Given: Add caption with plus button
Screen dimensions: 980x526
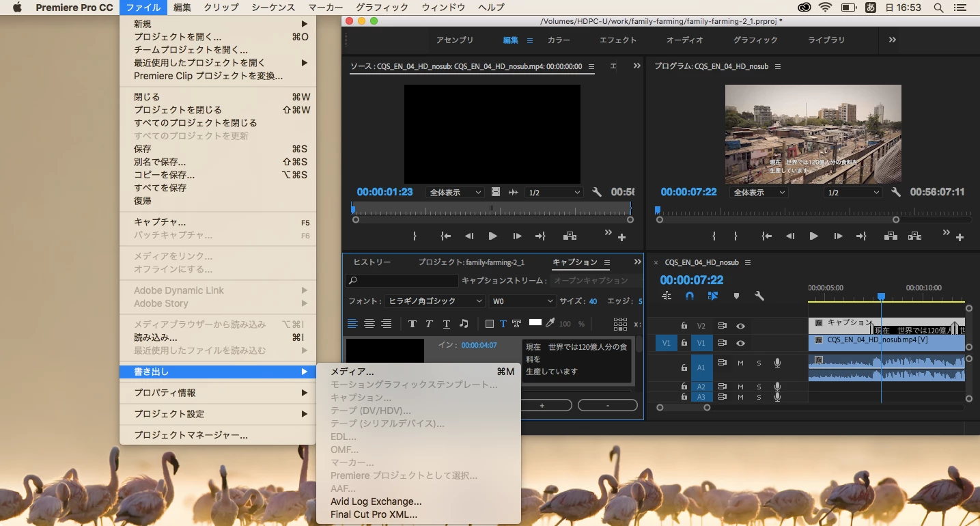Looking at the screenshot, I should (542, 405).
